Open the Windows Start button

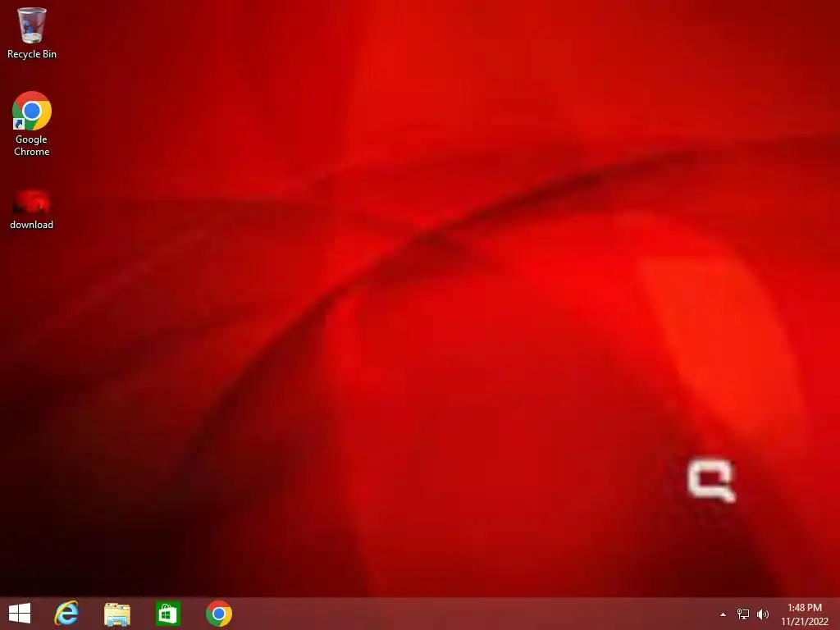click(x=20, y=614)
